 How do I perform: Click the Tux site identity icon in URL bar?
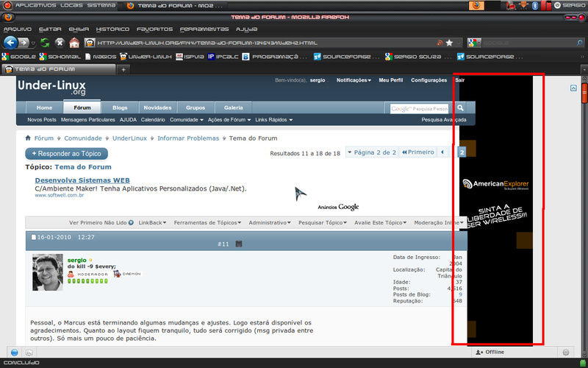point(89,43)
